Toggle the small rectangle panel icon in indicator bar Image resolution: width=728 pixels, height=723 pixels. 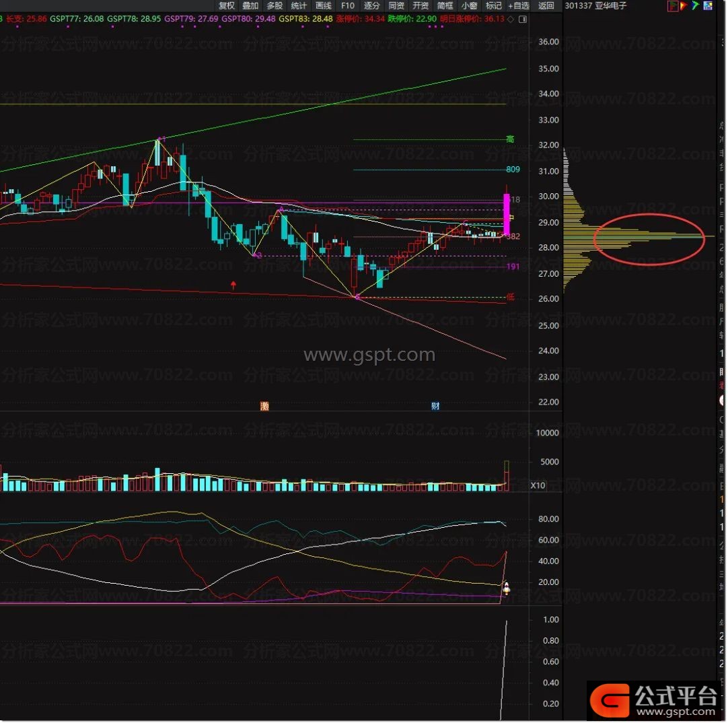(x=523, y=19)
